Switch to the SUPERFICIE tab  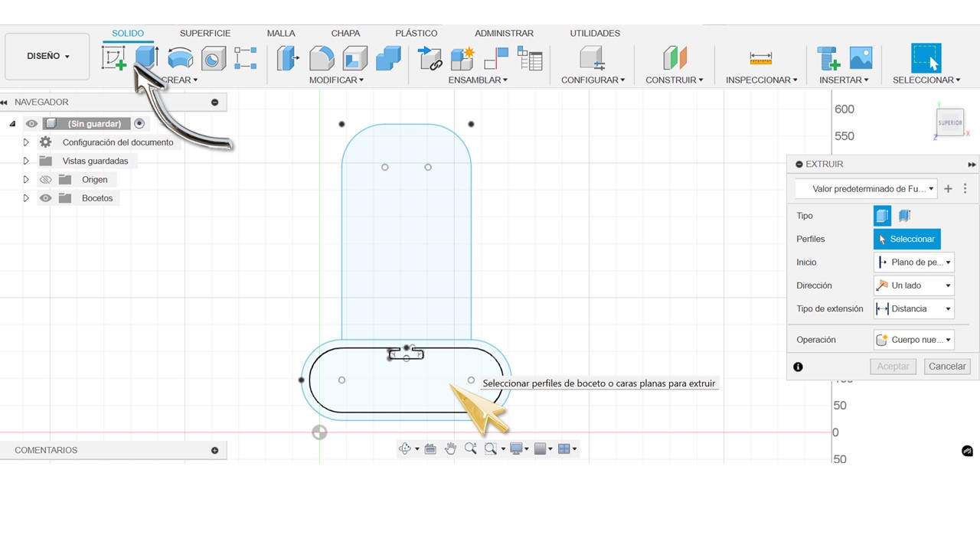(x=205, y=34)
